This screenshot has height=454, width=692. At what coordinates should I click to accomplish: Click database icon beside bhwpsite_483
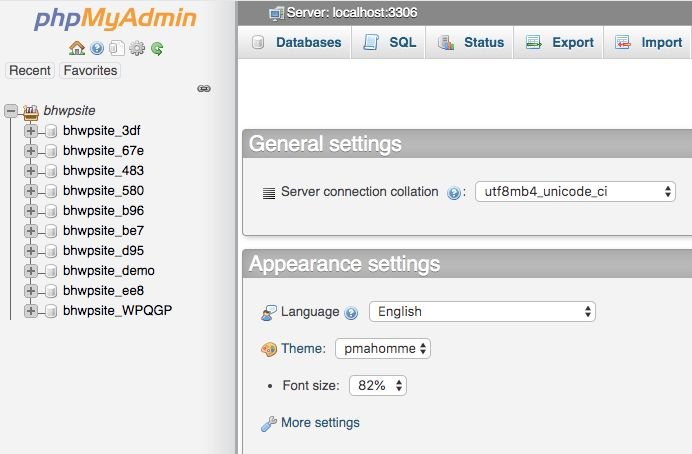[51, 171]
